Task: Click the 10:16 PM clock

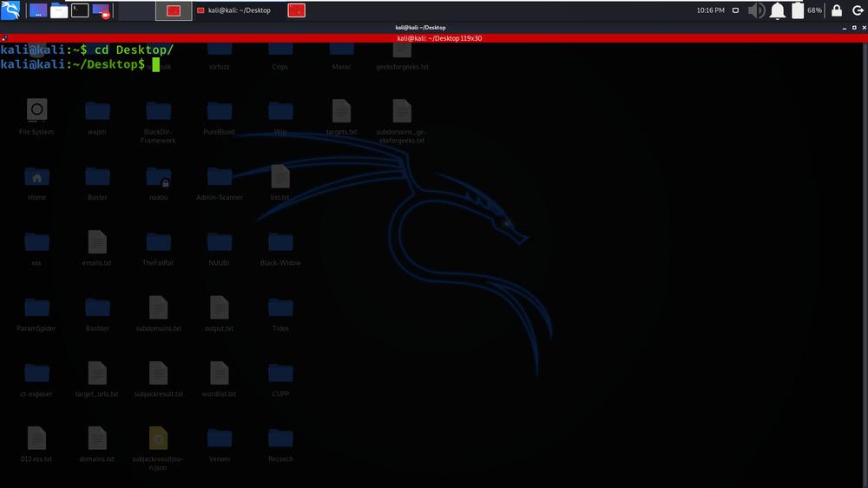Action: point(710,10)
